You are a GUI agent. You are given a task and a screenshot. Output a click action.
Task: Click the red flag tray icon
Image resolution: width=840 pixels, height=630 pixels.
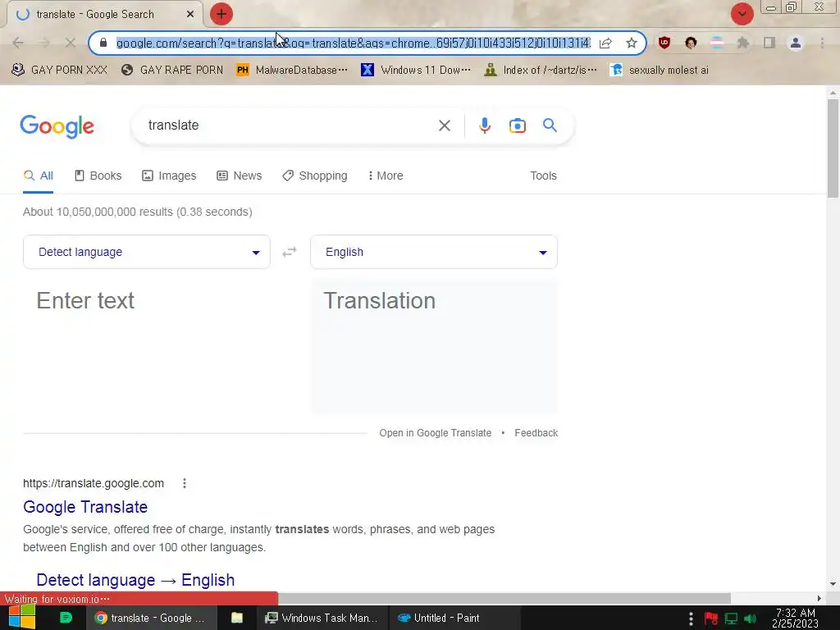[x=711, y=619]
